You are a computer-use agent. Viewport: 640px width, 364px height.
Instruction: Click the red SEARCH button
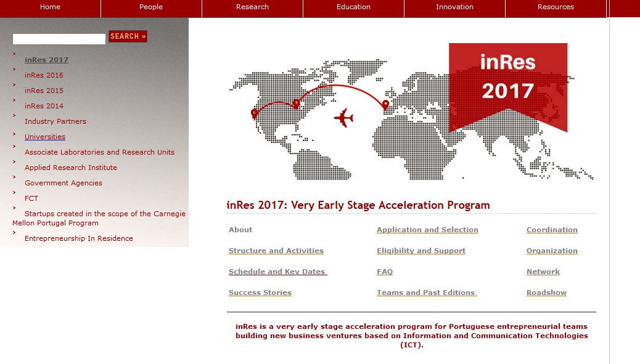(x=128, y=36)
